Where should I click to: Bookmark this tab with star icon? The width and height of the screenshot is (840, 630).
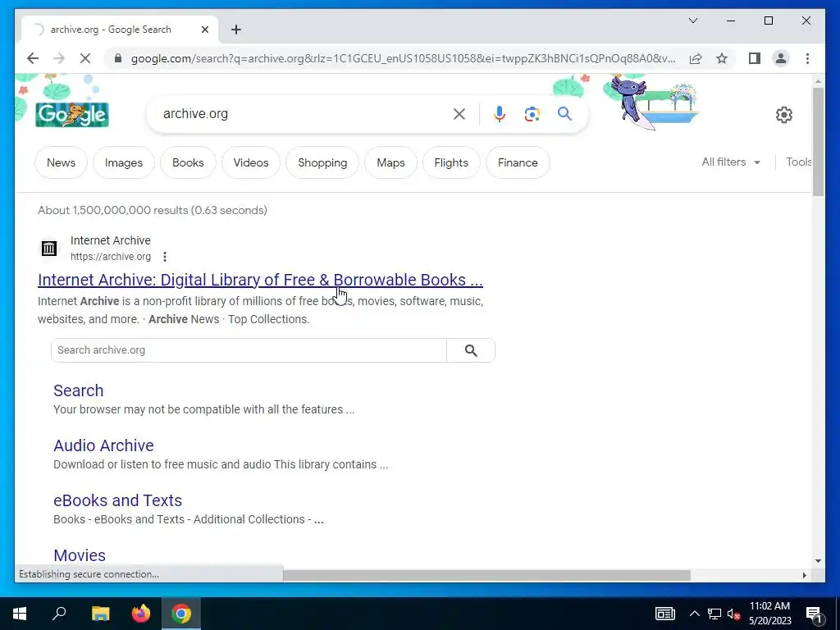tap(722, 58)
